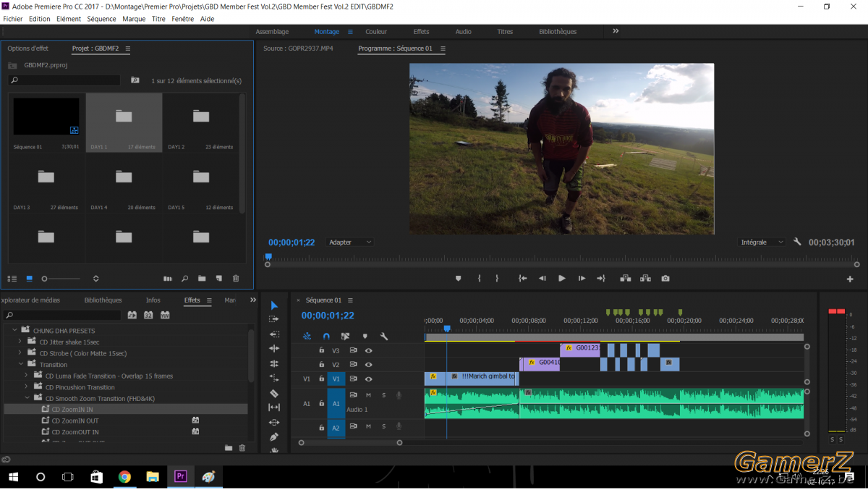This screenshot has height=490, width=868.
Task: Select the Slip tool
Action: click(273, 407)
